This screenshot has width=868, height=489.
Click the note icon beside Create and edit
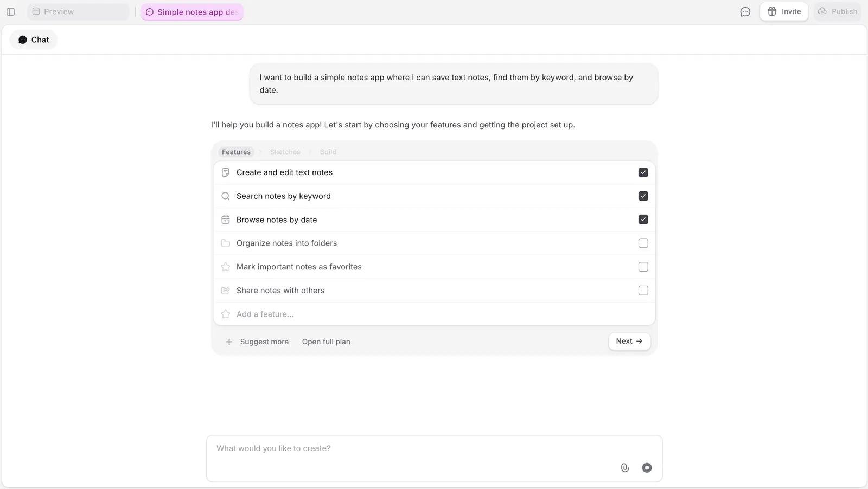(226, 172)
